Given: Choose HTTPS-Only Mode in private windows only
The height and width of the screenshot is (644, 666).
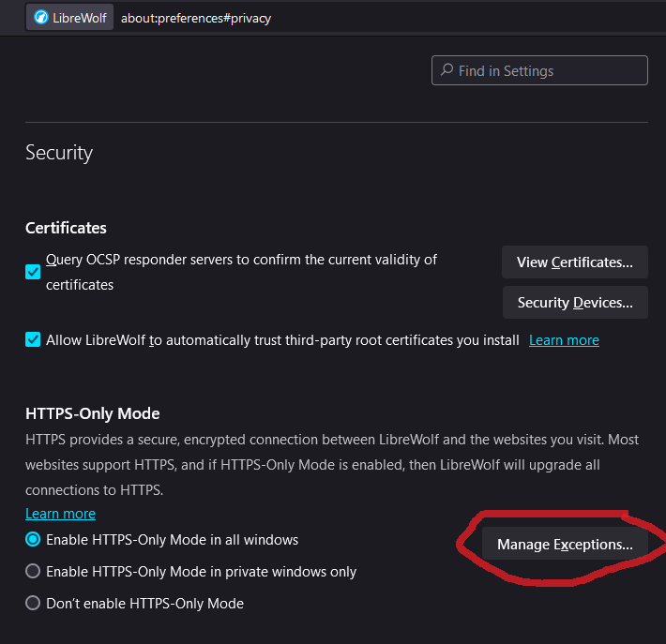Looking at the screenshot, I should [33, 572].
